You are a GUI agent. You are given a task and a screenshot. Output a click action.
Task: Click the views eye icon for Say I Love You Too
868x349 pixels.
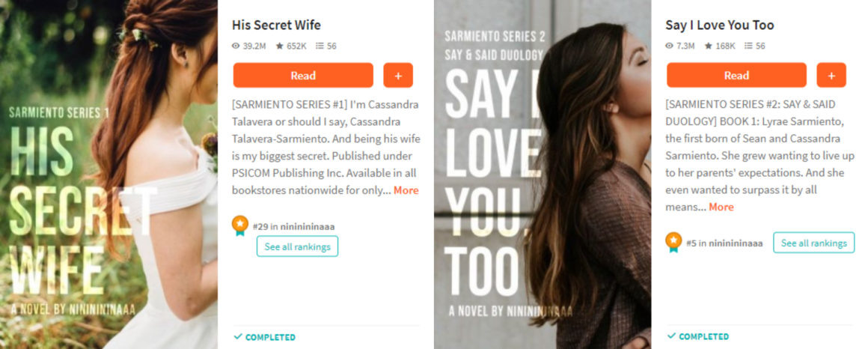(669, 46)
